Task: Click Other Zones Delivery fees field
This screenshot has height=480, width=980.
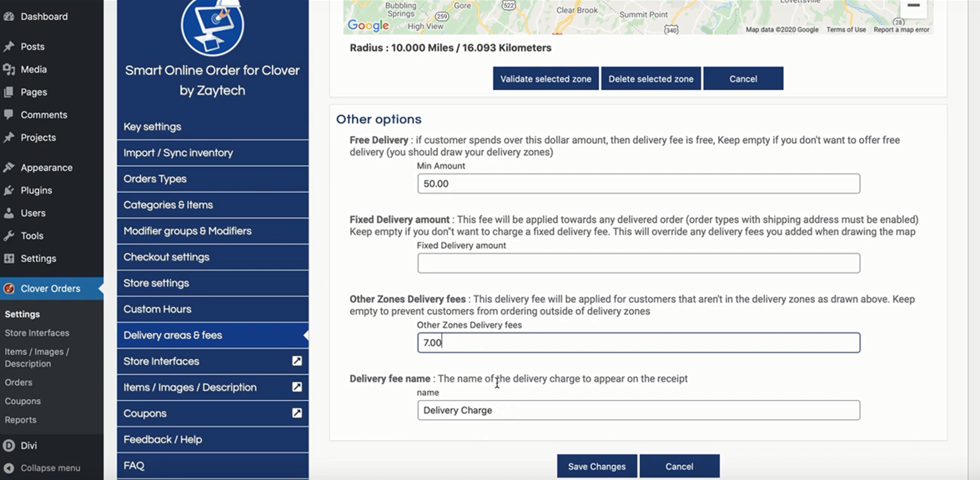Action: coord(639,342)
